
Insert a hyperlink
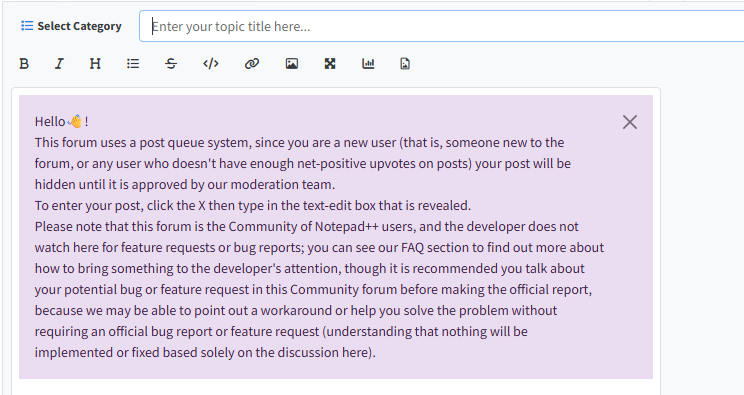click(251, 64)
